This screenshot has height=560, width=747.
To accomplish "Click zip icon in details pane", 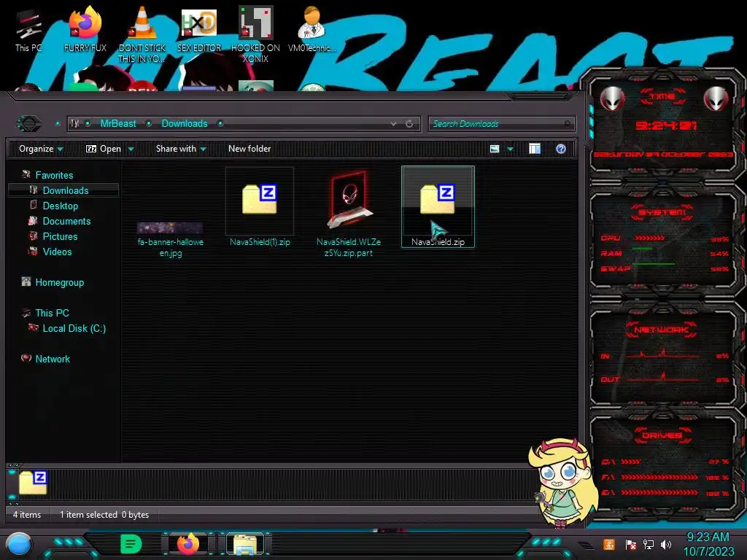I will [33, 483].
